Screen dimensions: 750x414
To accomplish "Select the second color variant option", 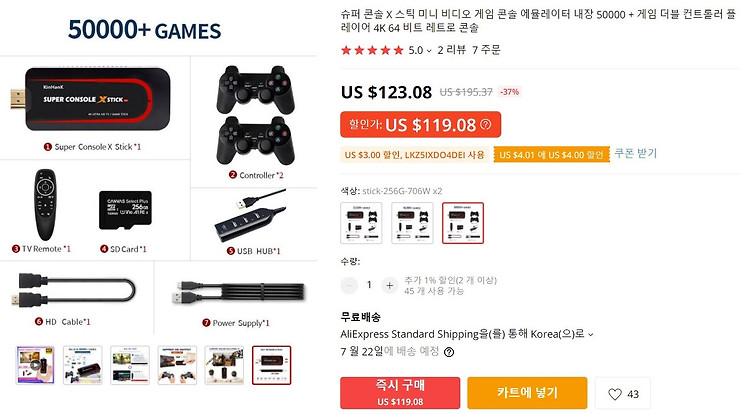I will pyautogui.click(x=412, y=223).
